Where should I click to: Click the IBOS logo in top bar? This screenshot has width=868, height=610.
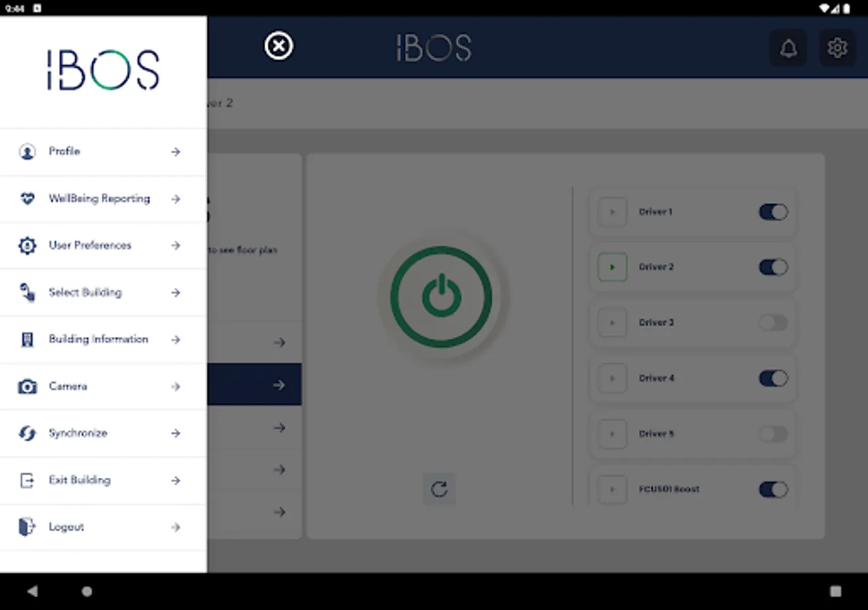(434, 48)
